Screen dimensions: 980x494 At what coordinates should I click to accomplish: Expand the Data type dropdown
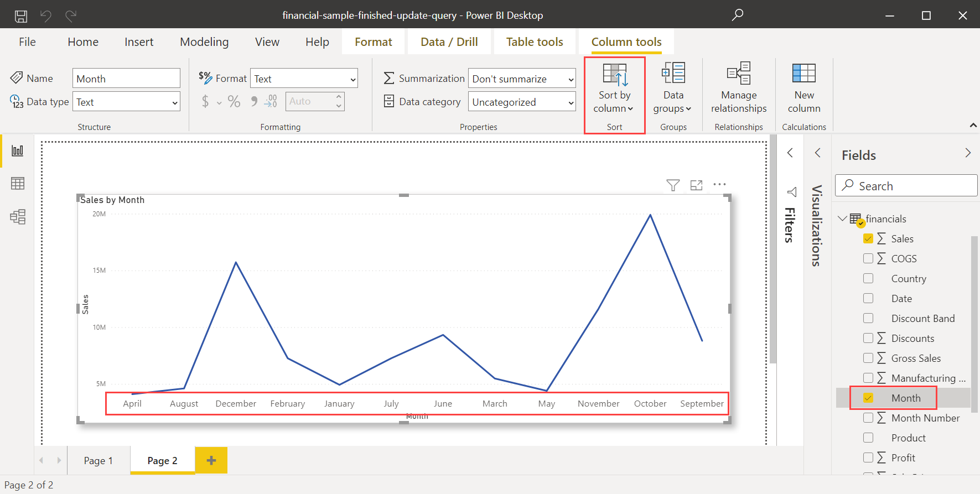[x=126, y=102]
